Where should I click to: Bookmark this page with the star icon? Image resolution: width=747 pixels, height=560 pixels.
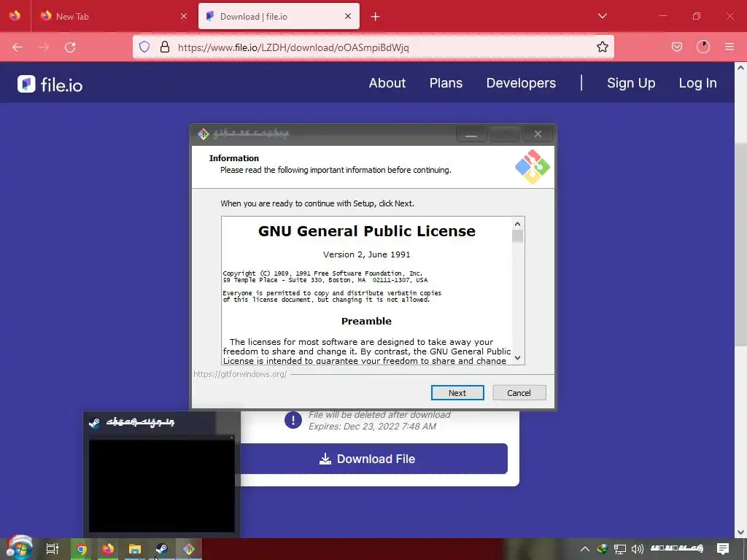pos(602,47)
